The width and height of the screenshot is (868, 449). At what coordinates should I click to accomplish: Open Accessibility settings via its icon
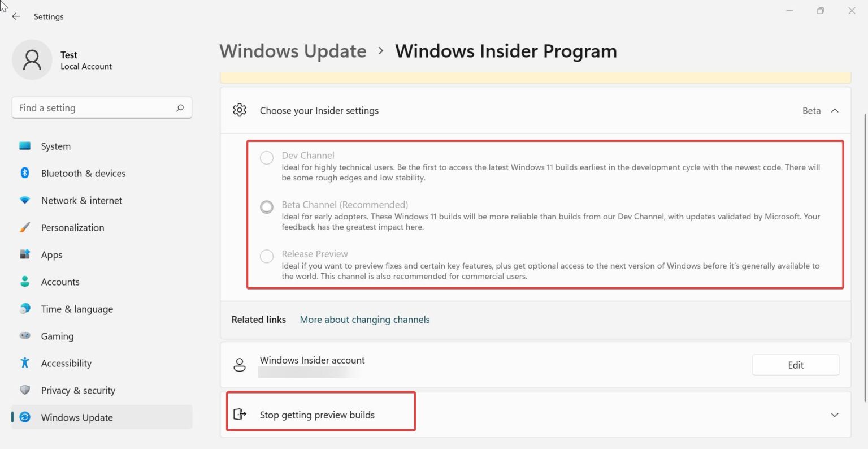point(25,363)
